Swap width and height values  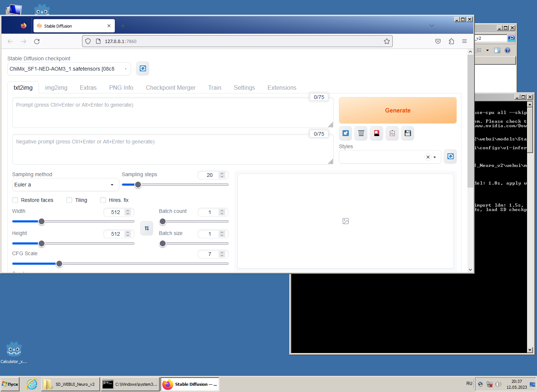click(x=146, y=228)
